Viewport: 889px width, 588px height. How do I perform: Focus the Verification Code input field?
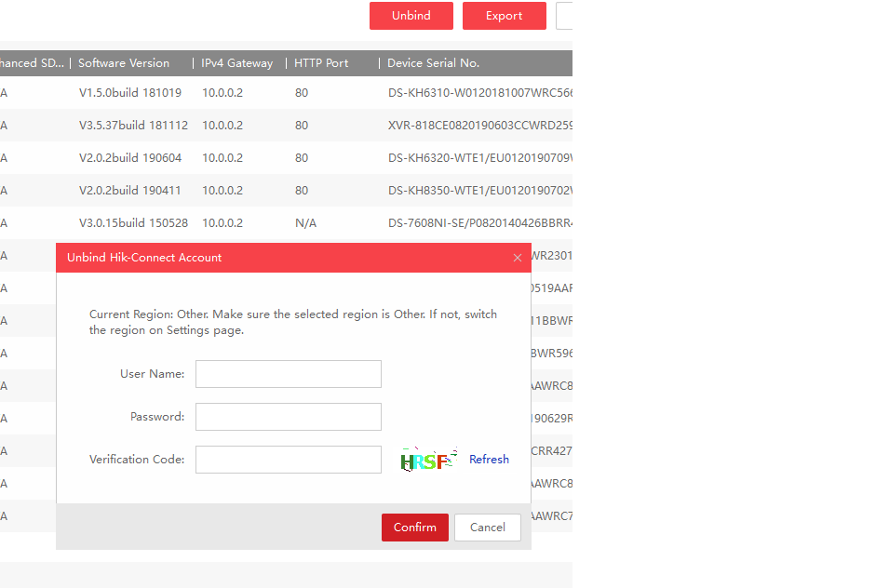click(288, 460)
